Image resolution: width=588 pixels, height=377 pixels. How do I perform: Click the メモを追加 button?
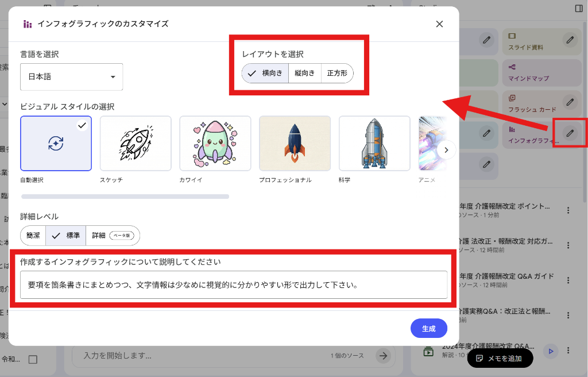coord(500,359)
